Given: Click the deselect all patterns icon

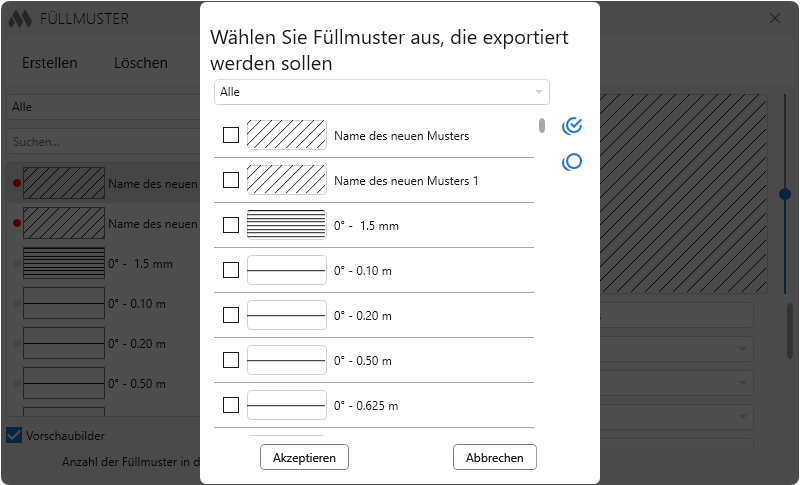Looking at the screenshot, I should tap(572, 162).
